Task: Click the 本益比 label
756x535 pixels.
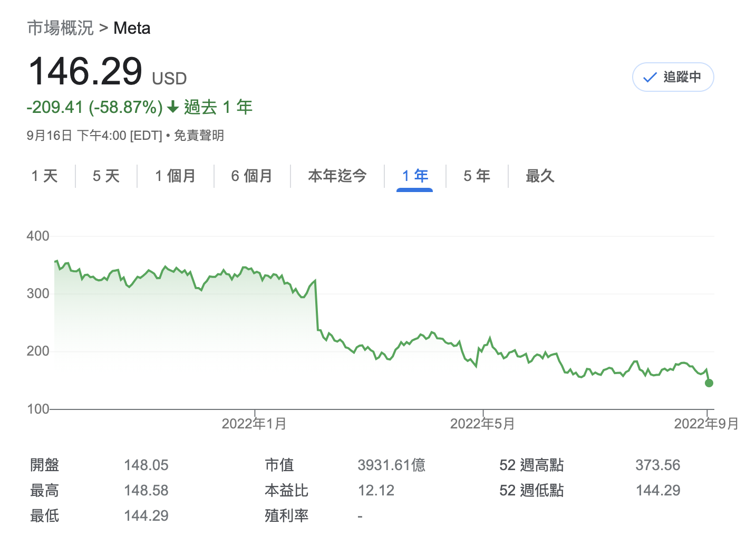Action: click(287, 490)
